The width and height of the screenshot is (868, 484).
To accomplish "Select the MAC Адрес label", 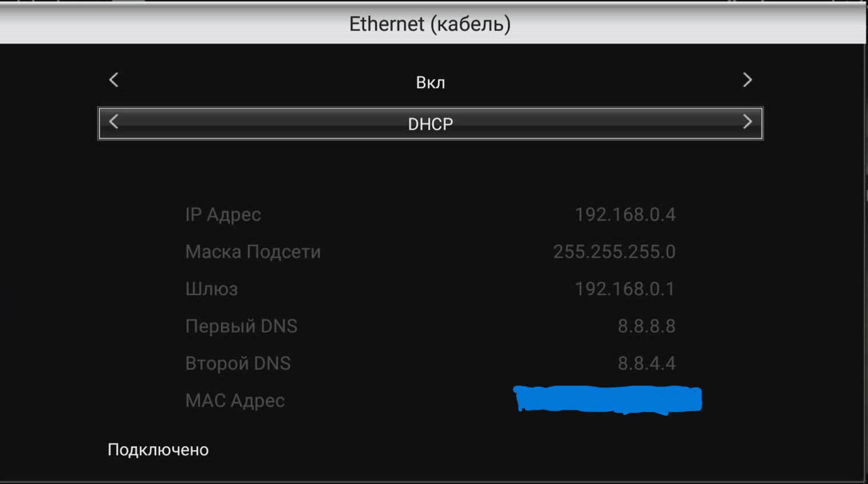I will (x=235, y=400).
